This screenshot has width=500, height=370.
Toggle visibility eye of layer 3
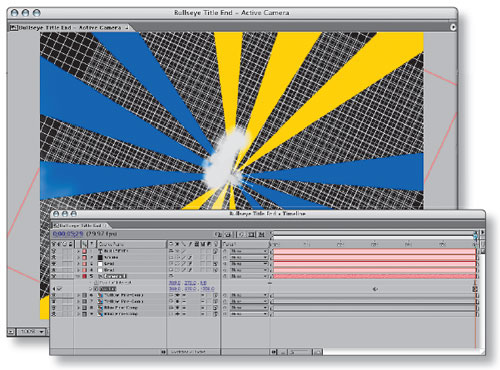(54, 264)
